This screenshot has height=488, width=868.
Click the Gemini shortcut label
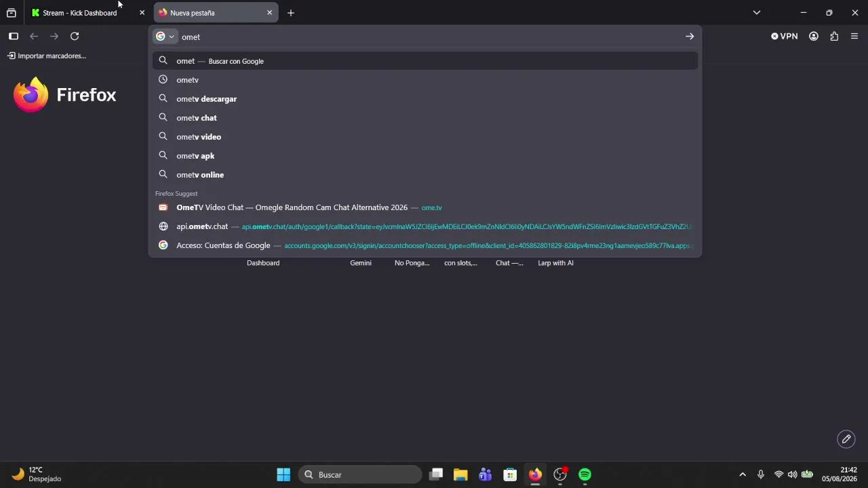coord(361,263)
